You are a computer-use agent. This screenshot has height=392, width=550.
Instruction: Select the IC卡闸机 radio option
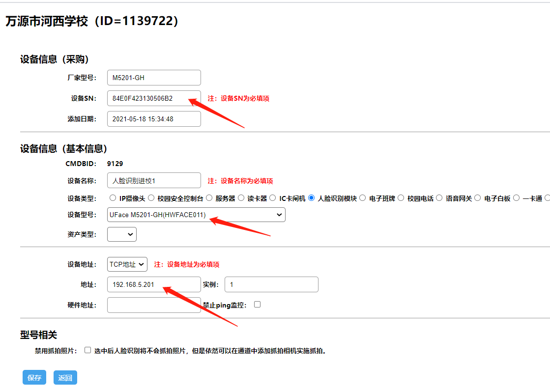273,198
